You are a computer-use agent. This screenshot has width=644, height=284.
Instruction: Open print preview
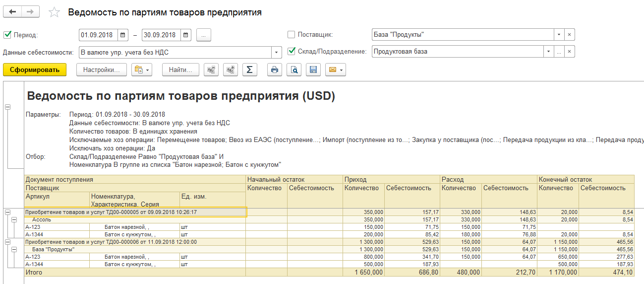294,70
